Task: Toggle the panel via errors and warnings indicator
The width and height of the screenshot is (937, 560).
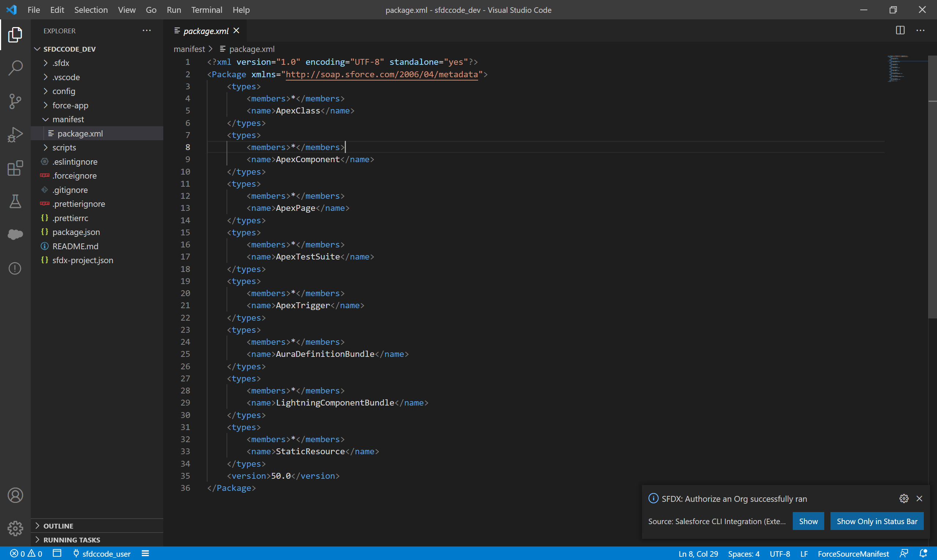Action: [x=26, y=553]
